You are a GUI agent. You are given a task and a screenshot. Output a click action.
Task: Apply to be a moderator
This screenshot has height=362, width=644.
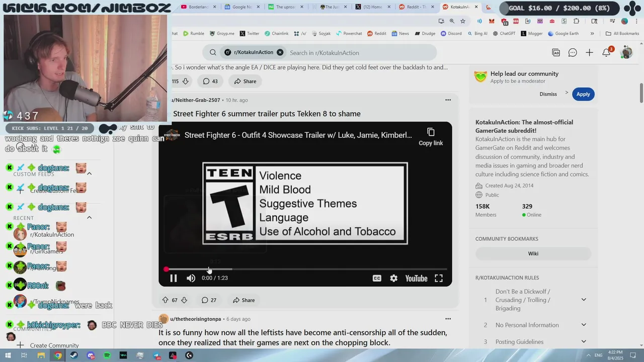(583, 94)
